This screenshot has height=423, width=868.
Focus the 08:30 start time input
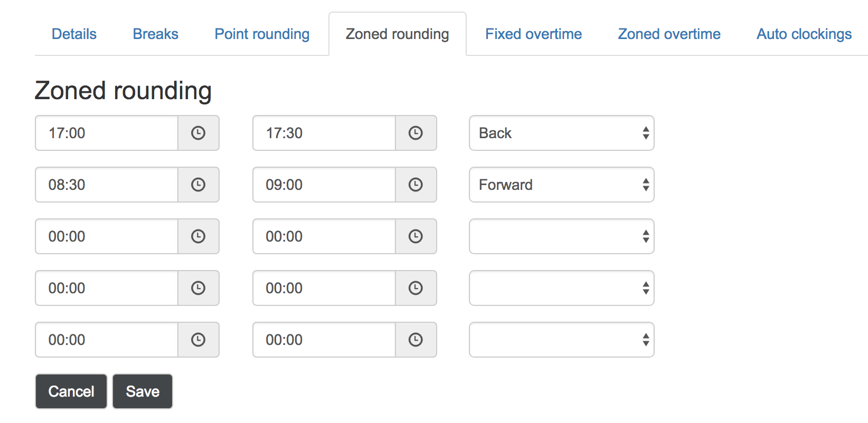[107, 185]
